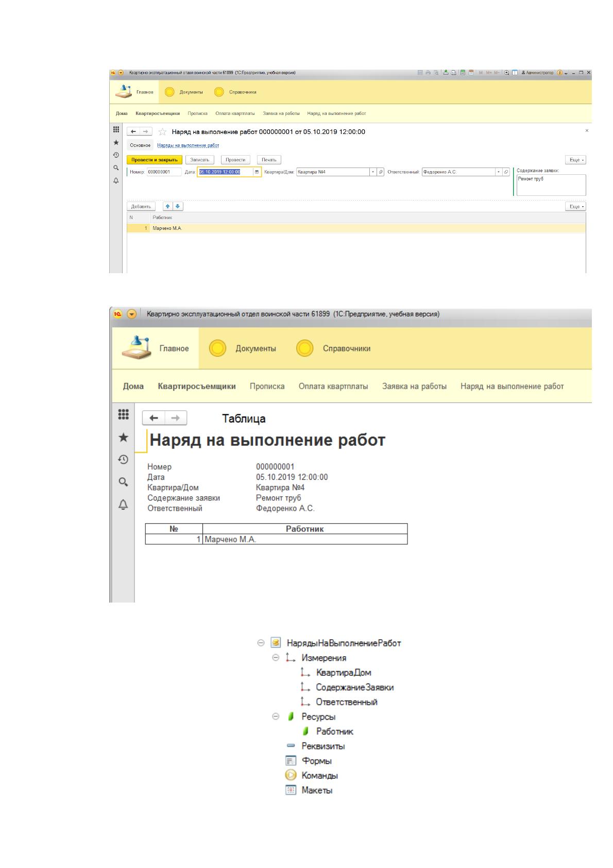Open Квартира/Дом dropdown arrow
The height and width of the screenshot is (868, 613).
click(x=373, y=172)
